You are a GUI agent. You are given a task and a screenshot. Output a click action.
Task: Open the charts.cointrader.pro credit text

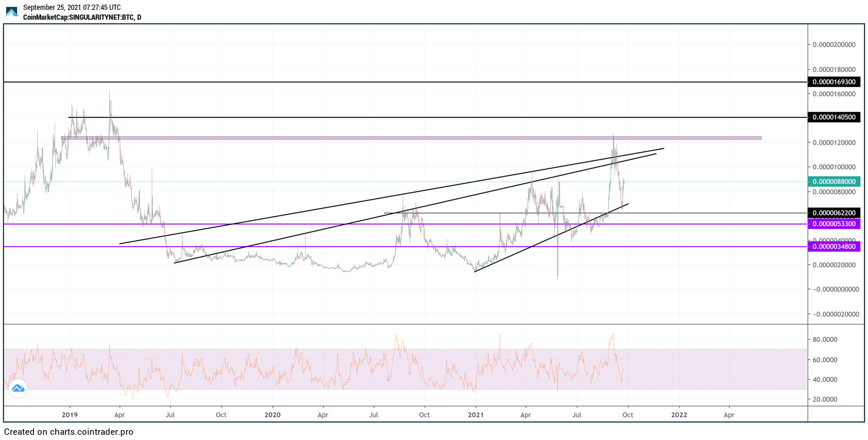pos(69,432)
